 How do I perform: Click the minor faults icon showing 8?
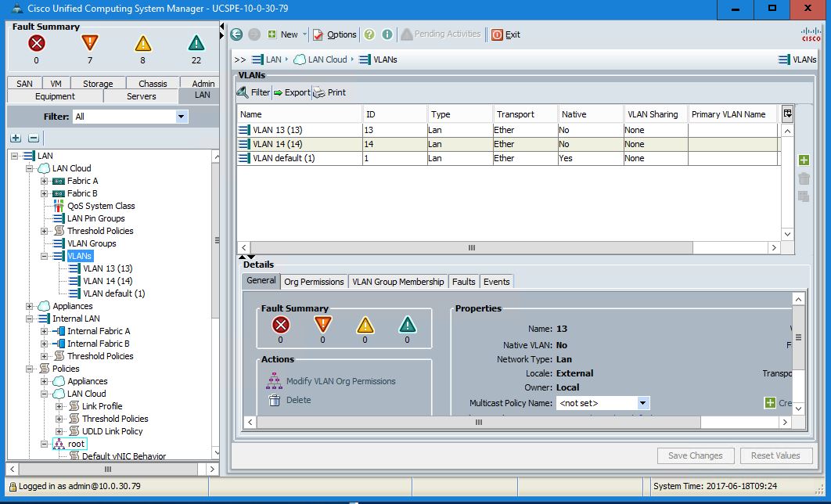tap(142, 44)
